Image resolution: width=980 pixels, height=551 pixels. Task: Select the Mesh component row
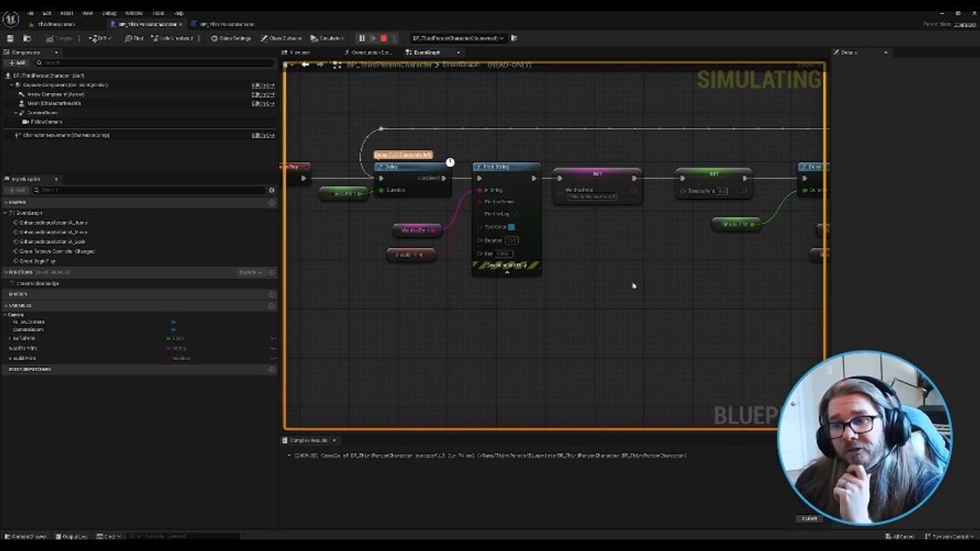click(x=54, y=103)
